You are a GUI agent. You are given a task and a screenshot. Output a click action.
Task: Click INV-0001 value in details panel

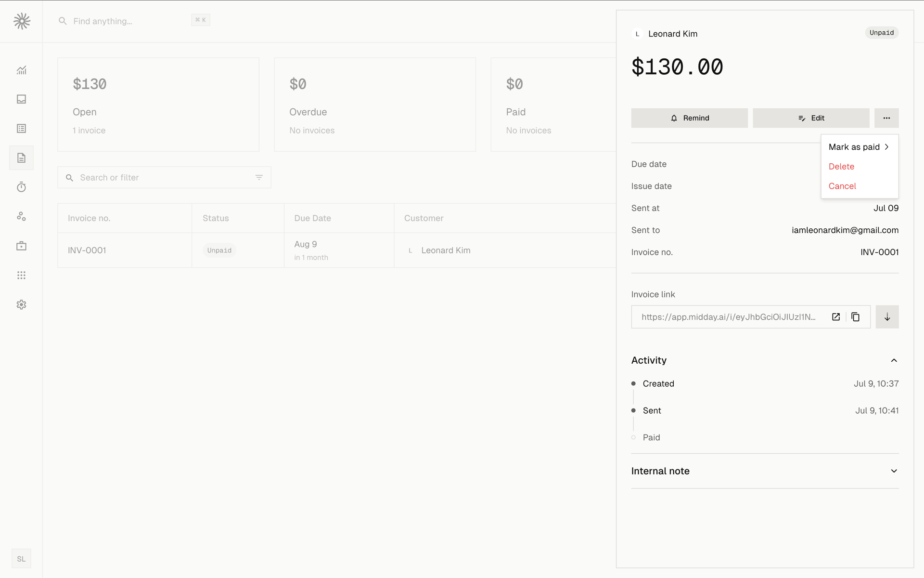pos(879,252)
